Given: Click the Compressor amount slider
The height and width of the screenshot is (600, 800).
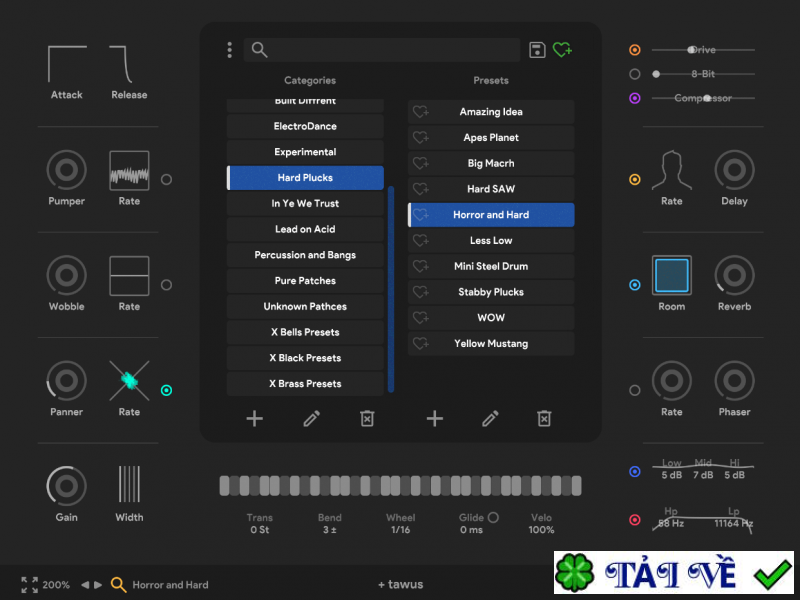Looking at the screenshot, I should pyautogui.click(x=703, y=98).
